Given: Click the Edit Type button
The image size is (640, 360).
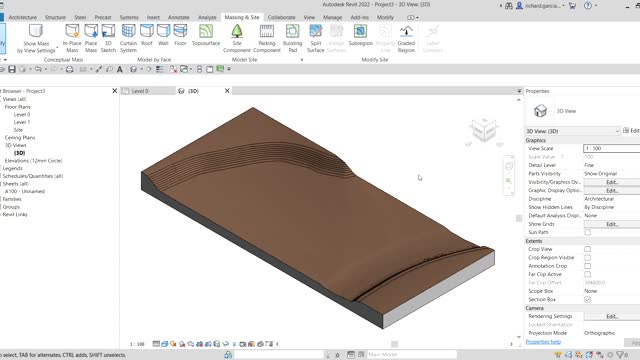Looking at the screenshot, I should 631,131.
